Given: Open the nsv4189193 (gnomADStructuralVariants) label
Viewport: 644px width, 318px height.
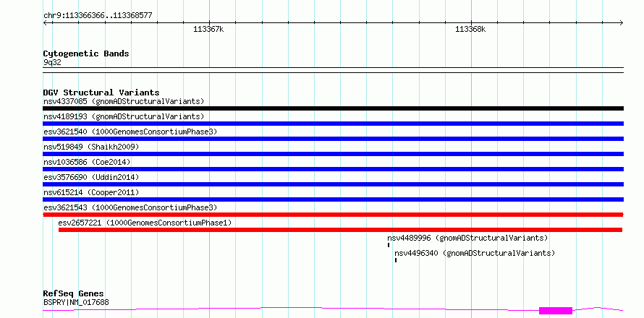Looking at the screenshot, I should (124, 116).
